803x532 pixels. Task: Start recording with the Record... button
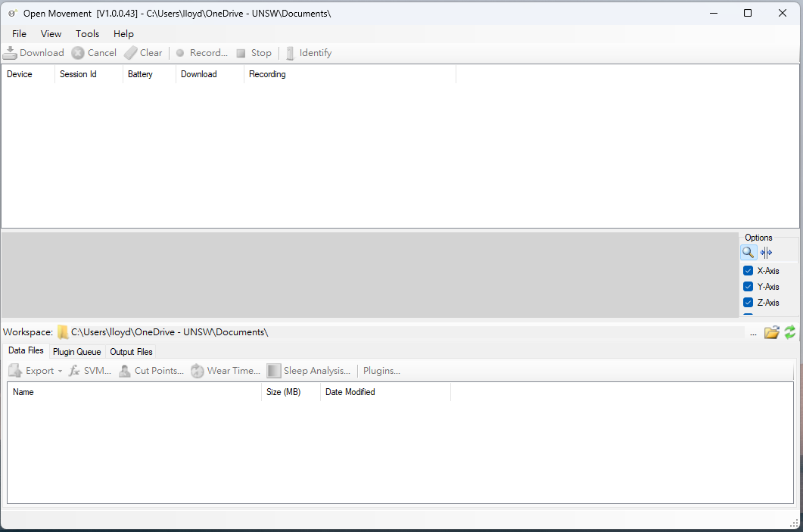pyautogui.click(x=202, y=53)
